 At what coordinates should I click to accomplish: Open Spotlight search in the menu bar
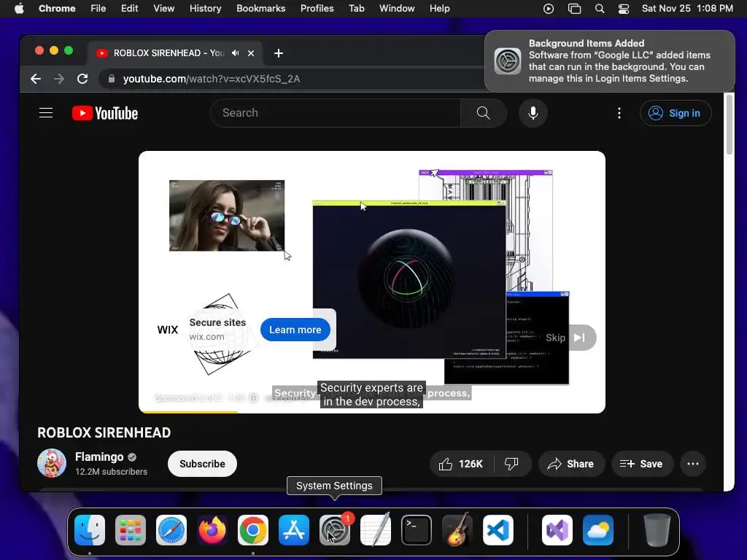tap(600, 9)
